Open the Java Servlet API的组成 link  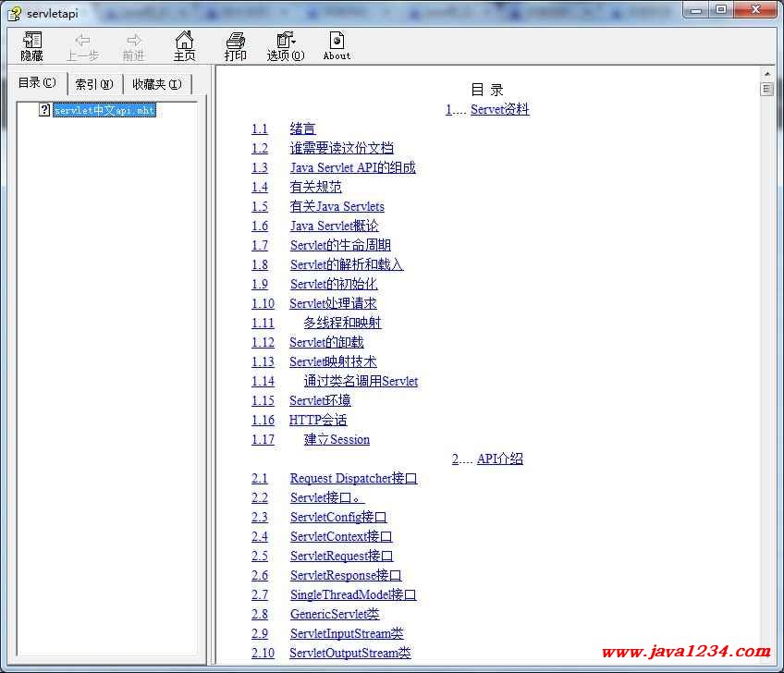pos(352,167)
